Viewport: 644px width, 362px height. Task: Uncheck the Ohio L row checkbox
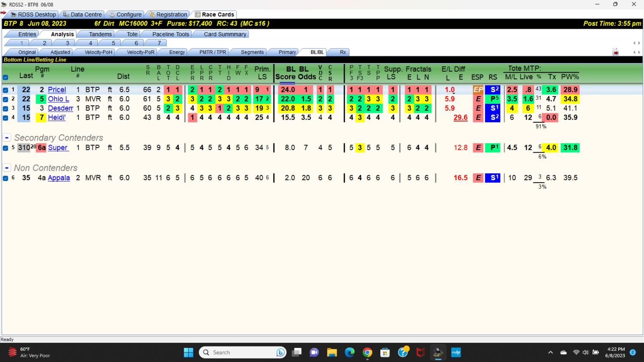tap(6, 99)
